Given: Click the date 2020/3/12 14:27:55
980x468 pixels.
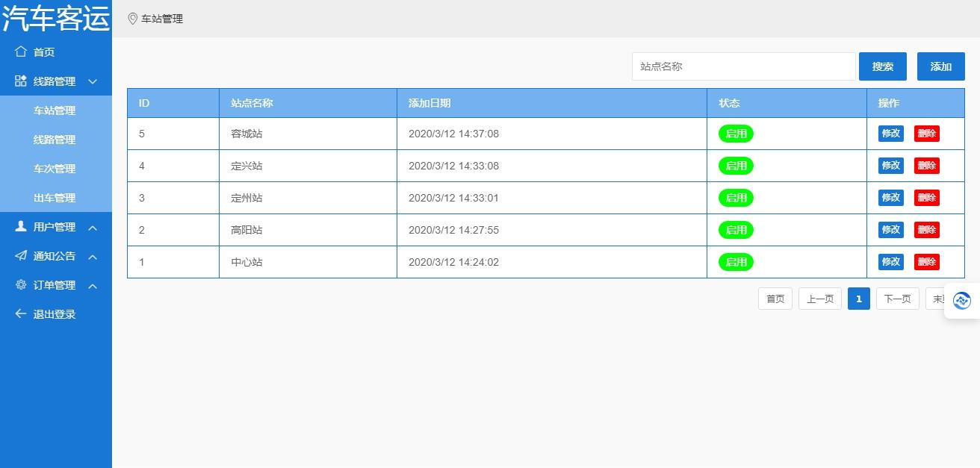Looking at the screenshot, I should [x=453, y=230].
